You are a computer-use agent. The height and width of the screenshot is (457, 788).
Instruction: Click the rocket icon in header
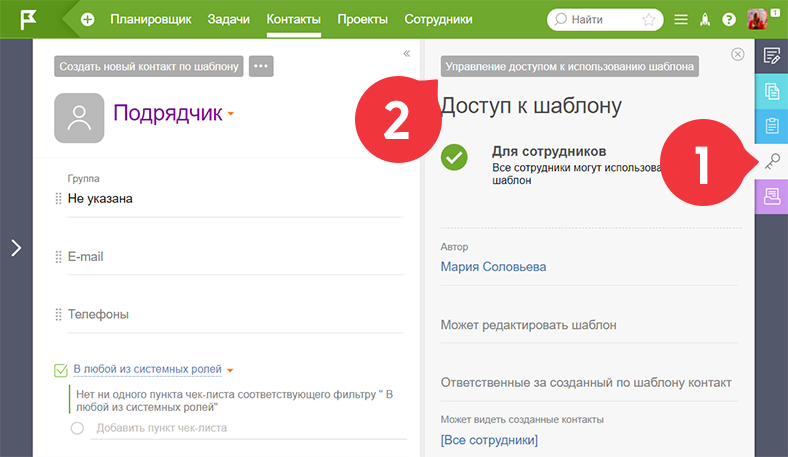point(705,20)
